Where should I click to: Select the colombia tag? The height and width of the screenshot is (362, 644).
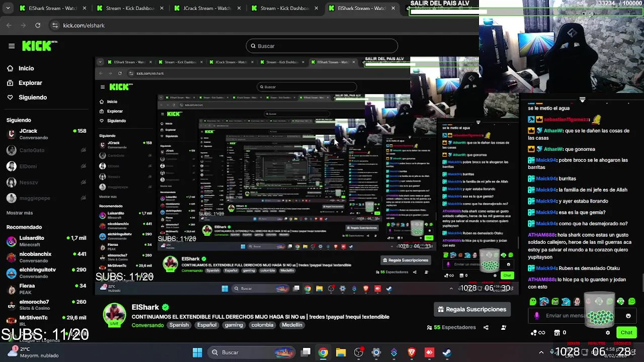pyautogui.click(x=262, y=325)
